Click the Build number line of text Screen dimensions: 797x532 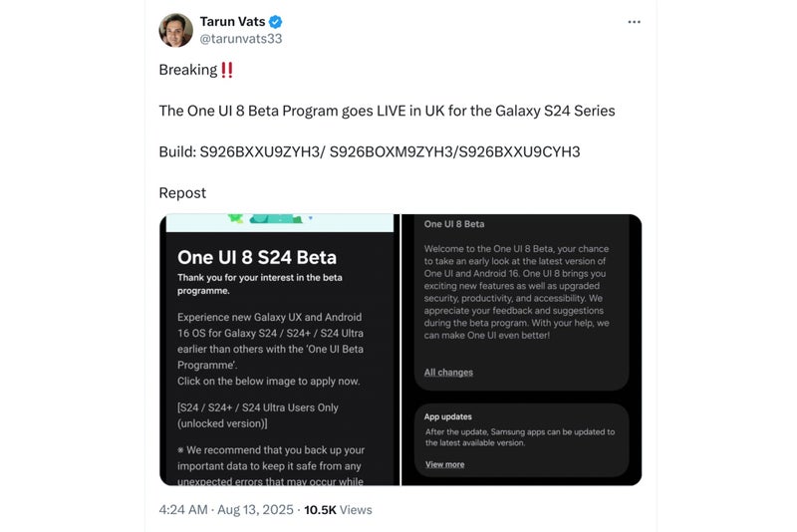pyautogui.click(x=369, y=151)
